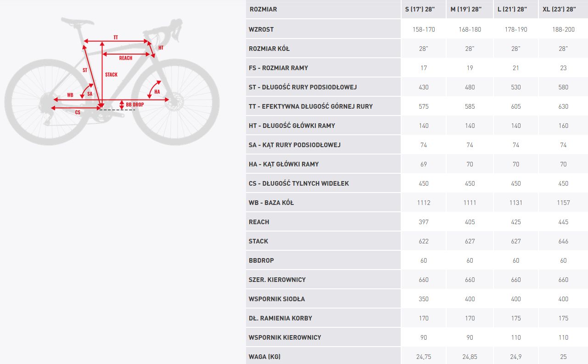Click the STACK row label in table
Viewport: 588px width, 364px height.
click(258, 241)
